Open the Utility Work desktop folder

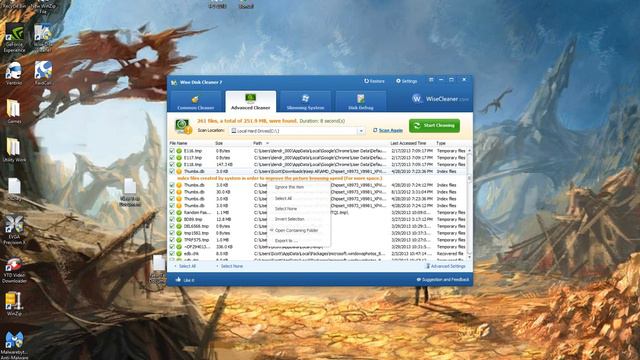[x=14, y=150]
